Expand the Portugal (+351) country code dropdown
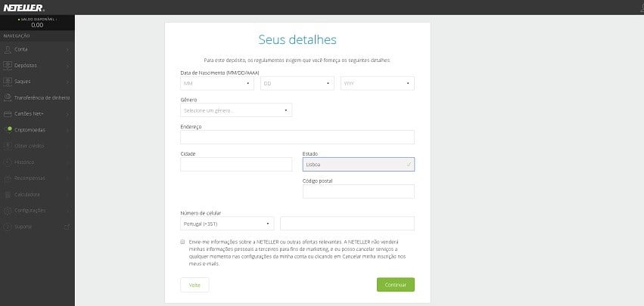This screenshot has height=306, width=644. (227, 224)
